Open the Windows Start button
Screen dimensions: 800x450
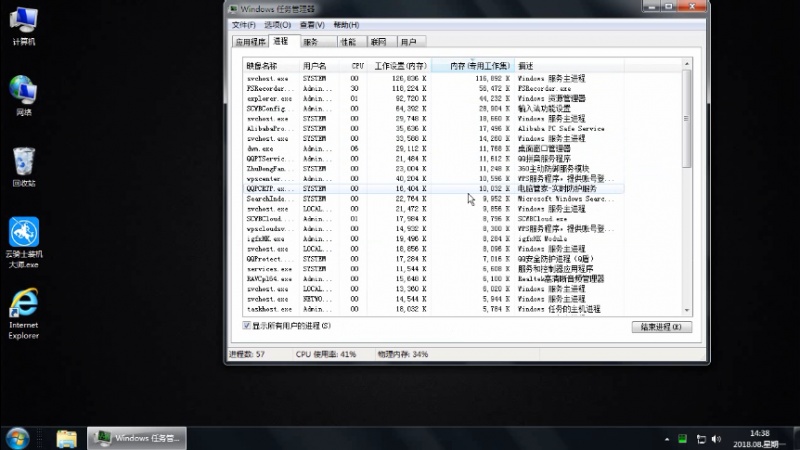coord(17,439)
